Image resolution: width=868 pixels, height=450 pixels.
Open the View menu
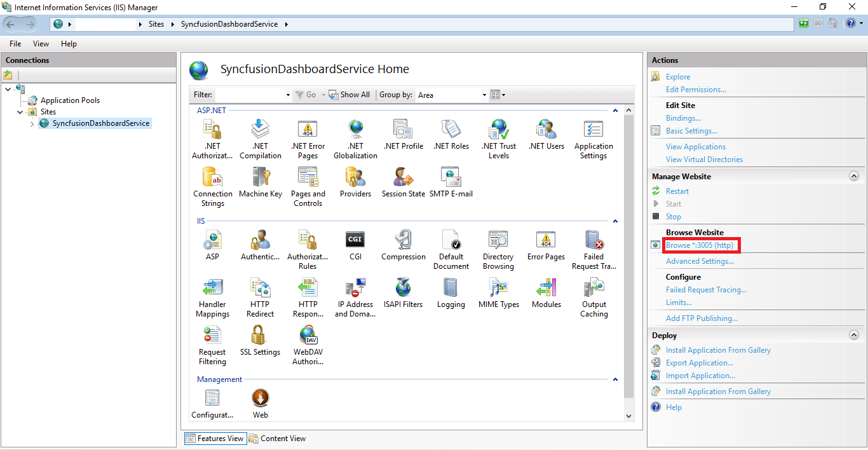pyautogui.click(x=41, y=43)
